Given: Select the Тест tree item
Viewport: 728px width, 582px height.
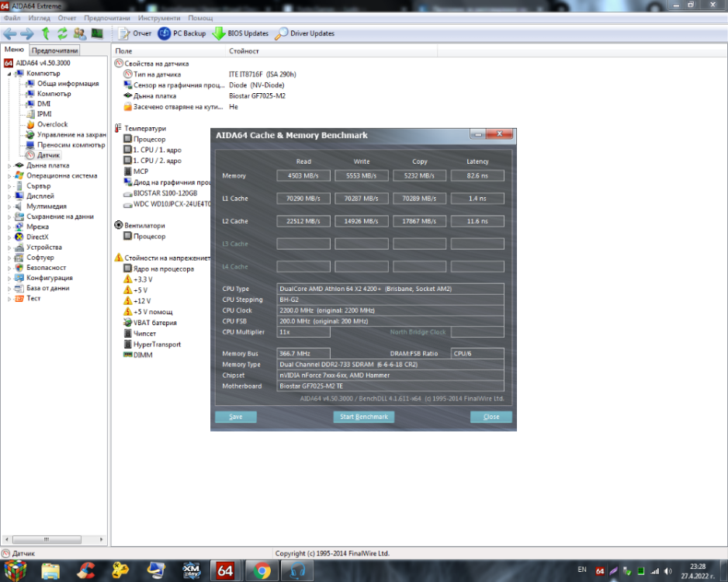Looking at the screenshot, I should [x=33, y=299].
